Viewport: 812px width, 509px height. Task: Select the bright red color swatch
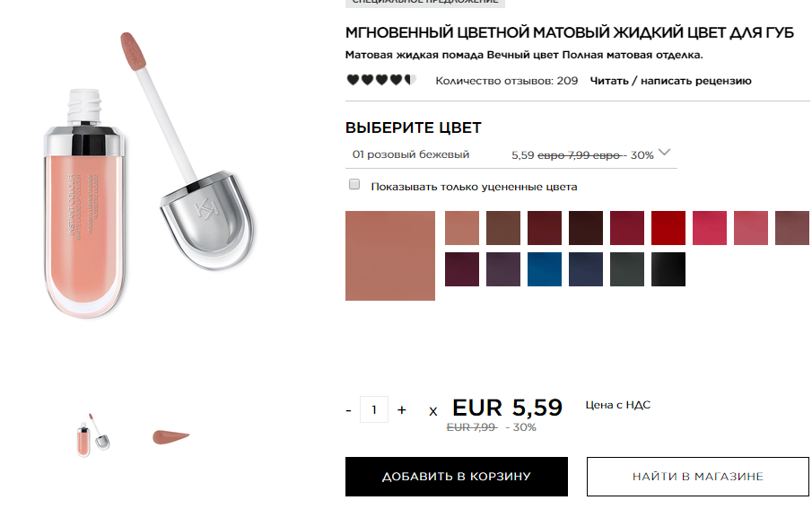coord(668,227)
